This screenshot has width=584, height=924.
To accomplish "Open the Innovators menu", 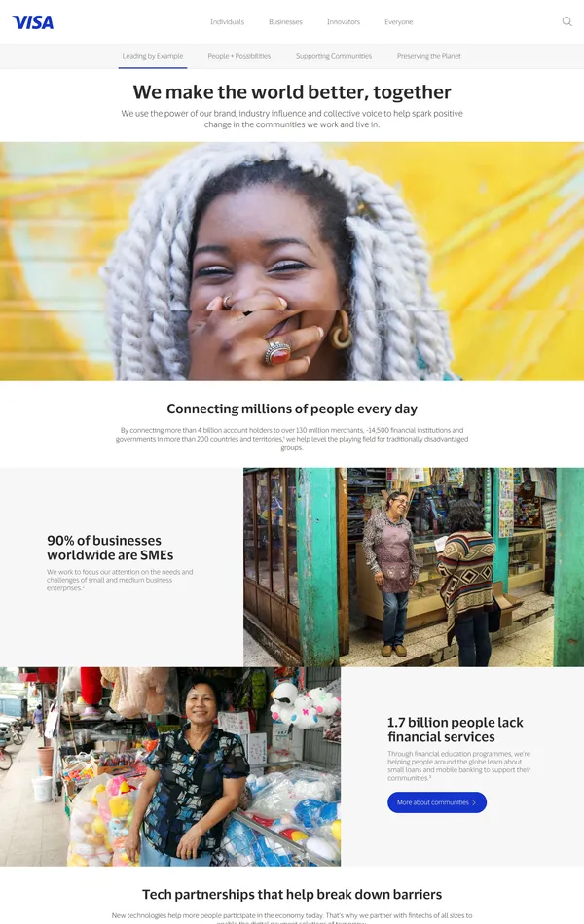I will 344,21.
